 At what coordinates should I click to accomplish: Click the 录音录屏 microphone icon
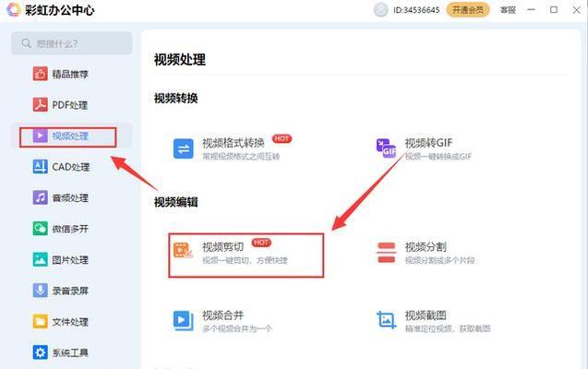tap(40, 291)
